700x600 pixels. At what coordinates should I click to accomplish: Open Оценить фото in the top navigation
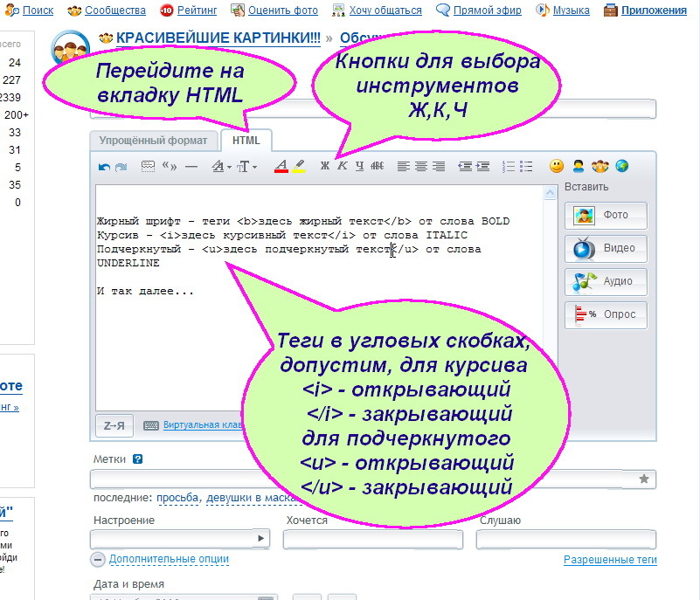pos(283,10)
